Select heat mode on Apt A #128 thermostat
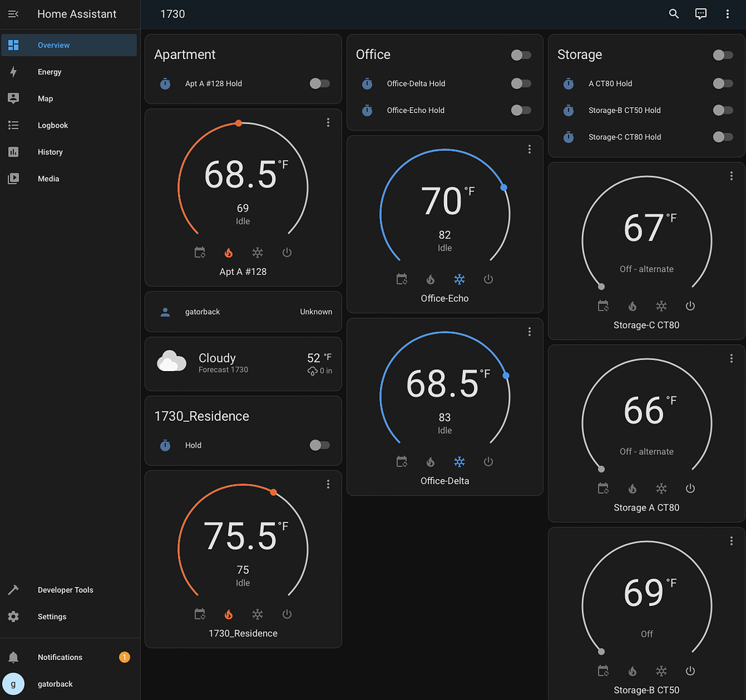 click(228, 252)
